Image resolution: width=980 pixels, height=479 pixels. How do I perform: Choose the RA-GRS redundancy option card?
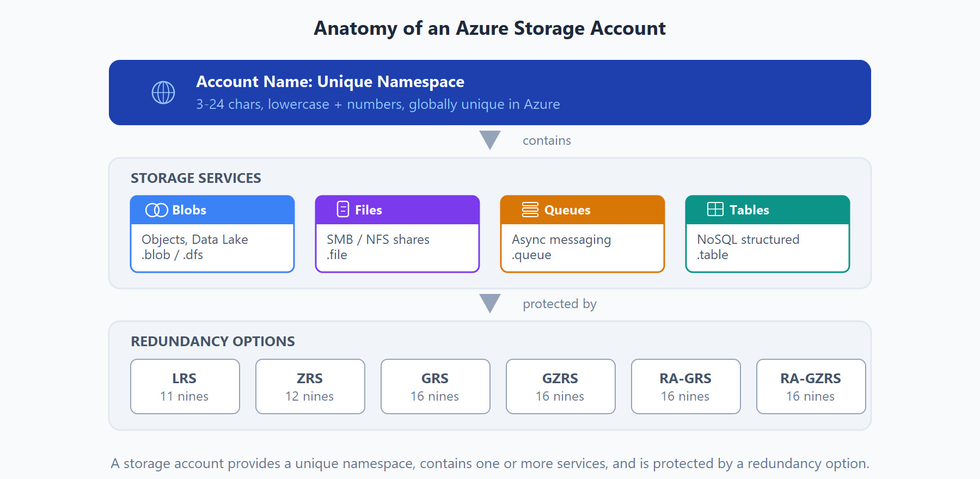pos(686,386)
